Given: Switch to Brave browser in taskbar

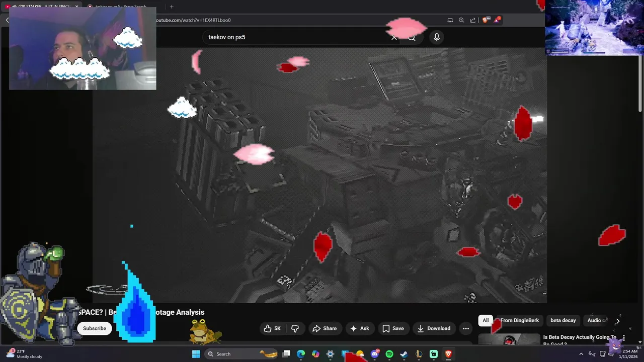Looking at the screenshot, I should 448,354.
